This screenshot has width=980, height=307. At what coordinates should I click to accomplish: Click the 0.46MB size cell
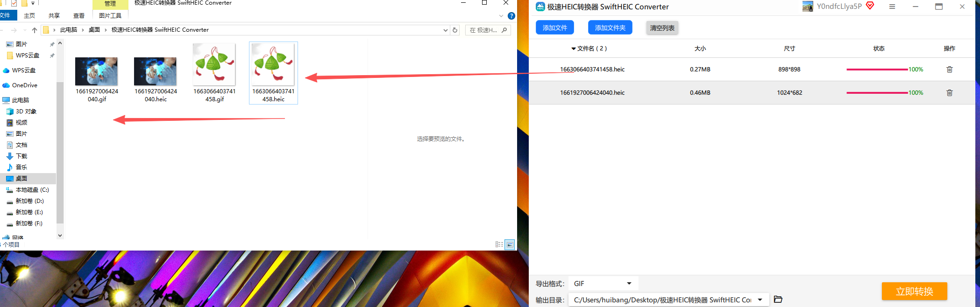700,93
